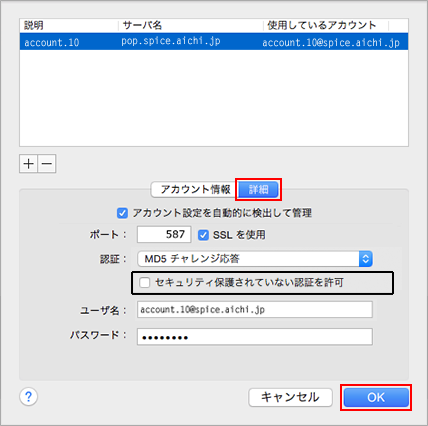Toggle SSL を使用 checkbox
Screen dimensions: 428x426
(203, 235)
